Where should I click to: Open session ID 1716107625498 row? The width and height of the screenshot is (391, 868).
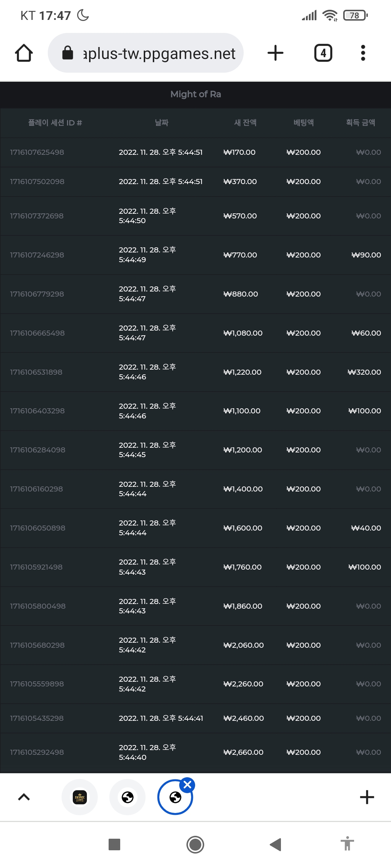[x=195, y=152]
